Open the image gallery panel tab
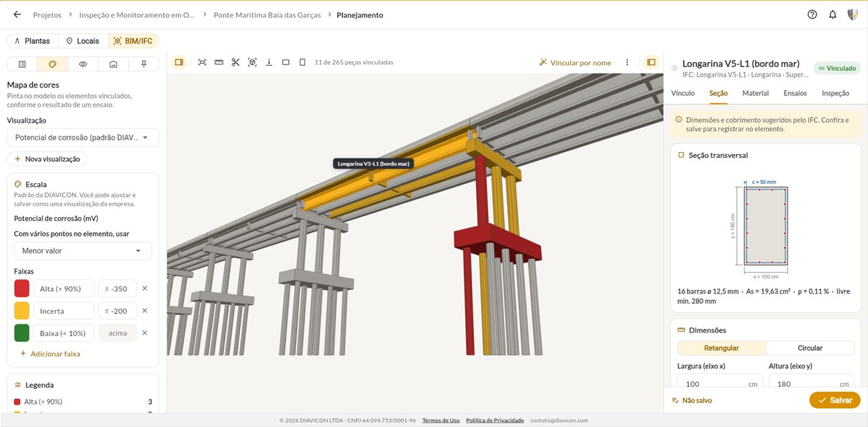This screenshot has width=868, height=427. pyautogui.click(x=113, y=64)
